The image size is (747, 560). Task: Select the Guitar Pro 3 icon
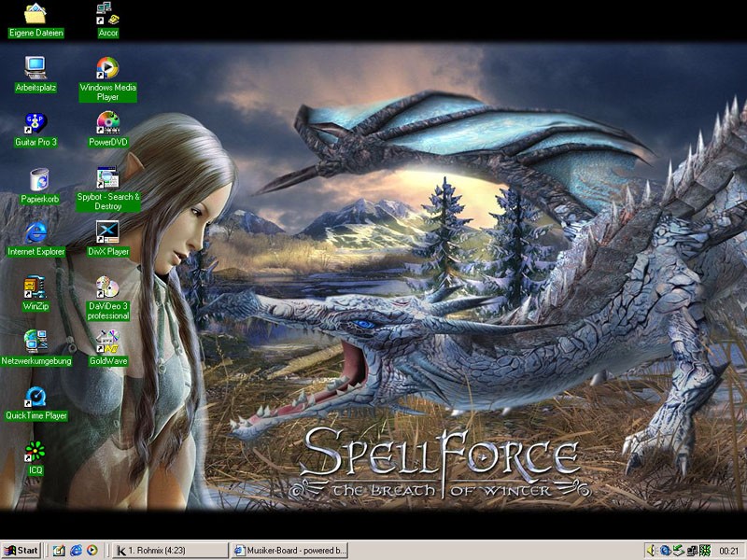point(35,123)
